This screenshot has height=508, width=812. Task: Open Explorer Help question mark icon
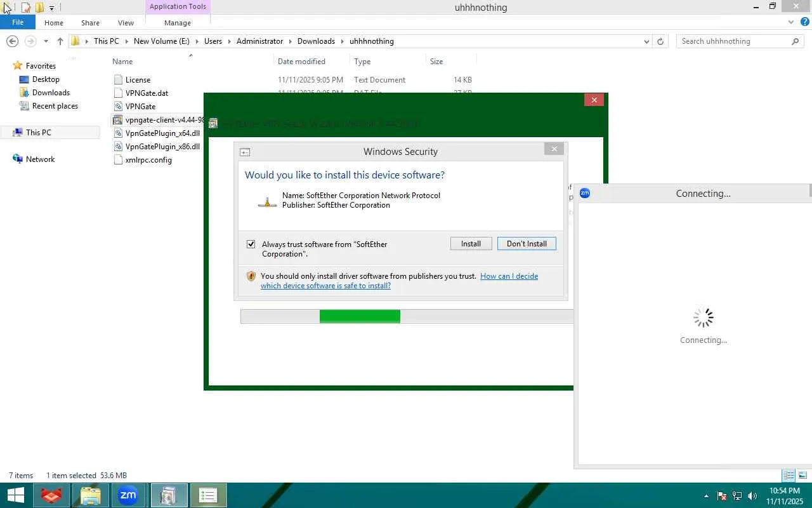point(806,22)
